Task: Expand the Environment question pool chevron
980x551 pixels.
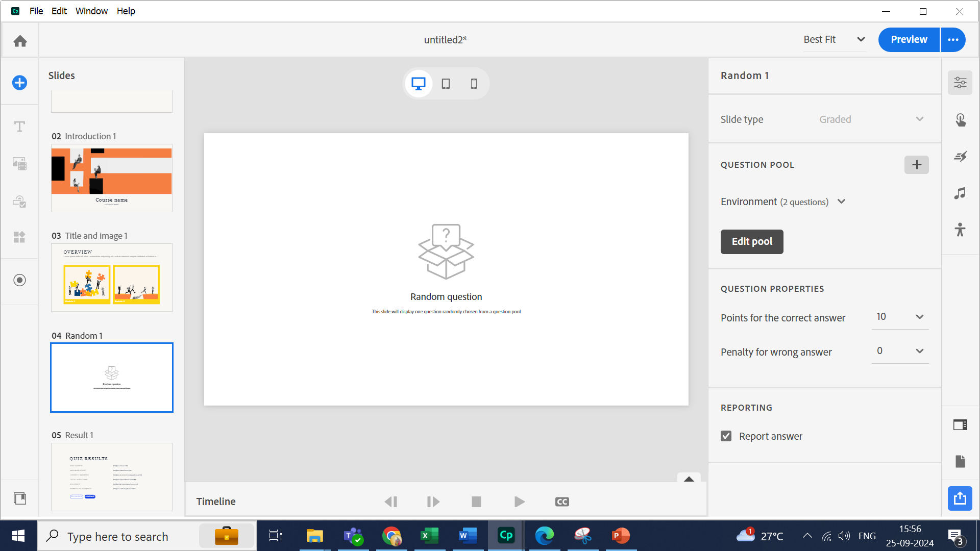Action: click(x=842, y=202)
